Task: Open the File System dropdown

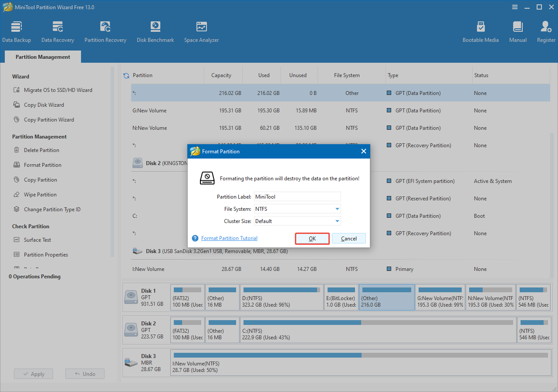Action: click(336, 209)
